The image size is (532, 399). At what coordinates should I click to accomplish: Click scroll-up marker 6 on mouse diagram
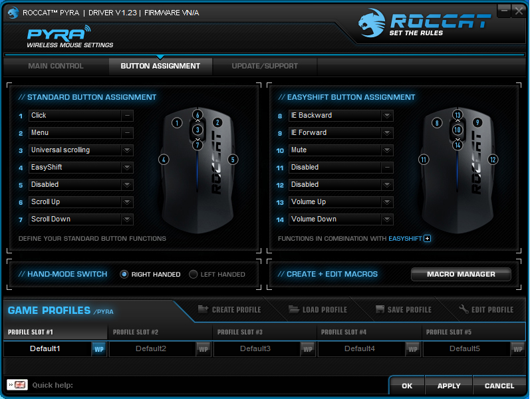click(x=198, y=115)
